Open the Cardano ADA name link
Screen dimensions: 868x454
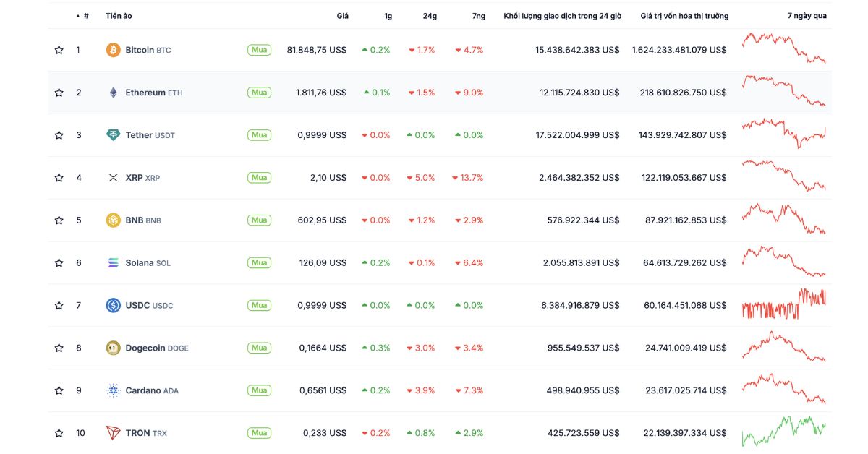[x=152, y=390]
